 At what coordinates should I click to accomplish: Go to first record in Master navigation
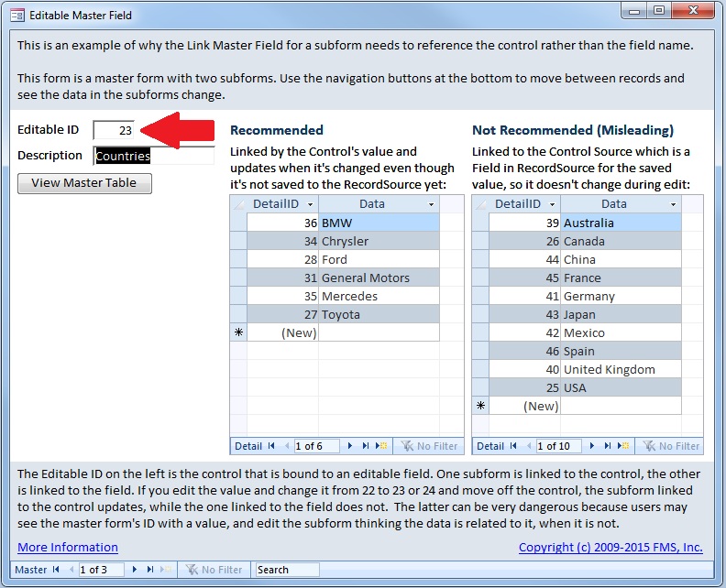click(56, 570)
